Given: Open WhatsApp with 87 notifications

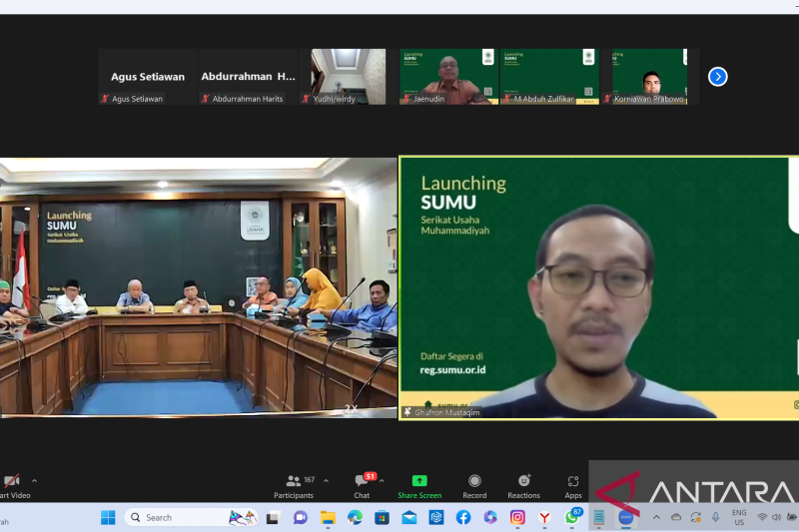Looking at the screenshot, I should click(x=572, y=517).
